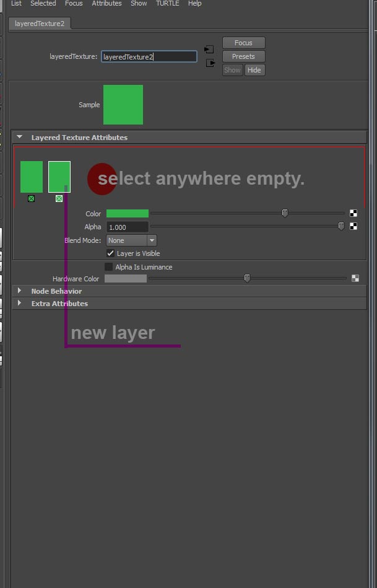Open the Presets button
The width and height of the screenshot is (377, 588).
click(x=243, y=56)
